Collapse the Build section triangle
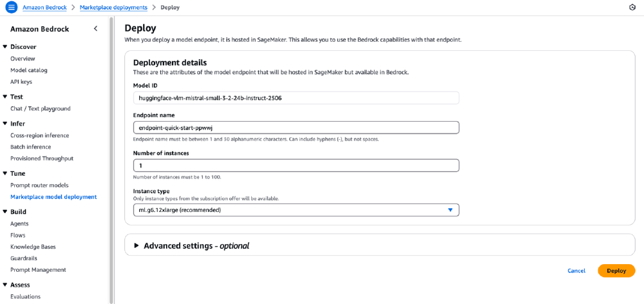This screenshot has width=644, height=304. click(x=5, y=211)
